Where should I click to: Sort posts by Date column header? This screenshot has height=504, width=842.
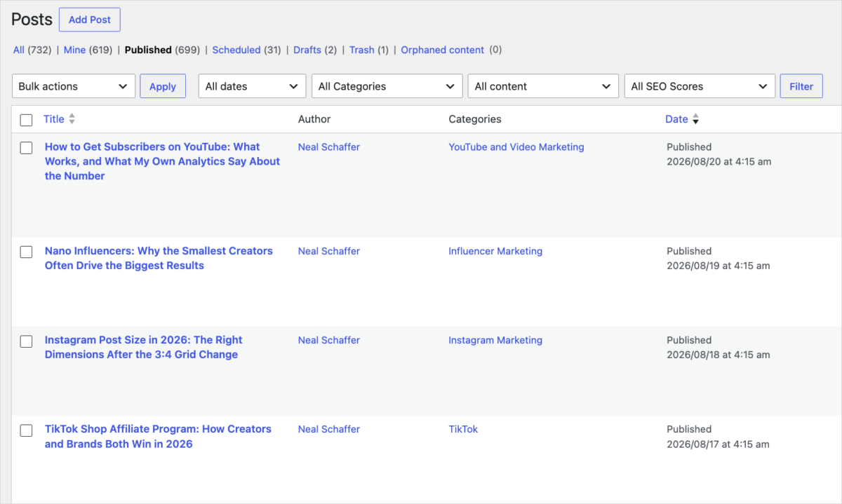point(676,119)
